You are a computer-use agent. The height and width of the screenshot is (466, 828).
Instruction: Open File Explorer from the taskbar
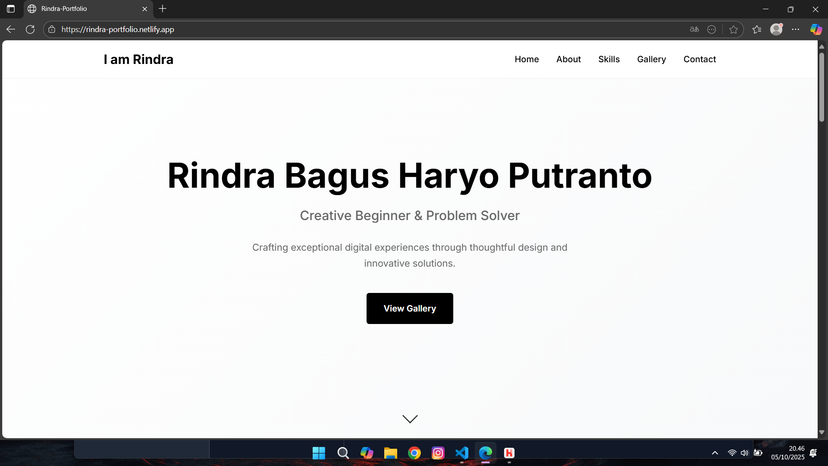pos(390,453)
